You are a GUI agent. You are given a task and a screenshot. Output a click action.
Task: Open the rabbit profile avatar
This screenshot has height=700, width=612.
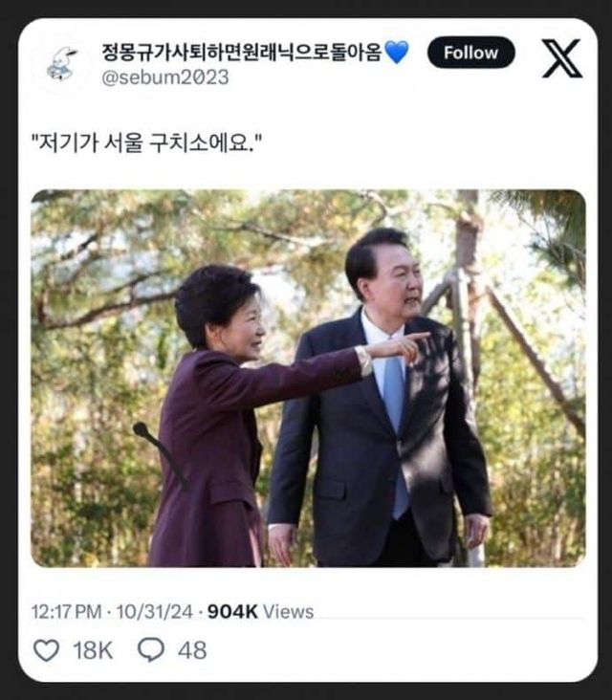pyautogui.click(x=62, y=63)
